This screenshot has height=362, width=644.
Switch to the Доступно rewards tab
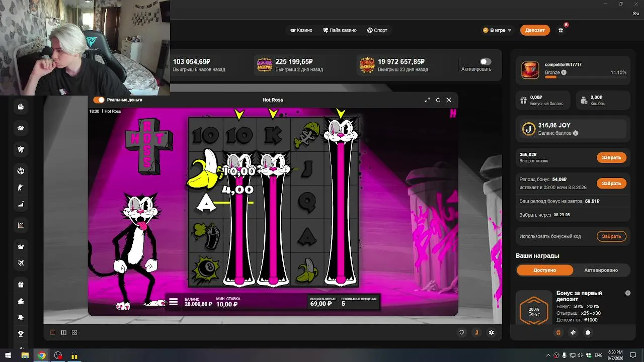click(x=545, y=270)
